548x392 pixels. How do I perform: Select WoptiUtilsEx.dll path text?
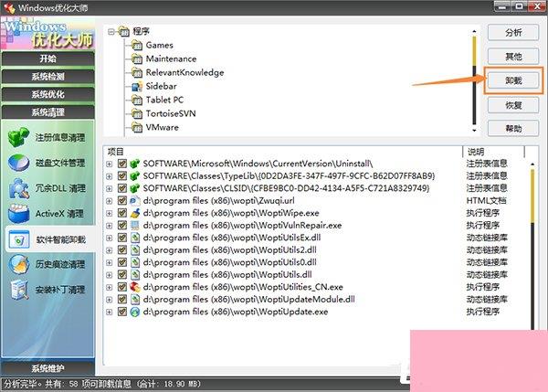point(232,238)
